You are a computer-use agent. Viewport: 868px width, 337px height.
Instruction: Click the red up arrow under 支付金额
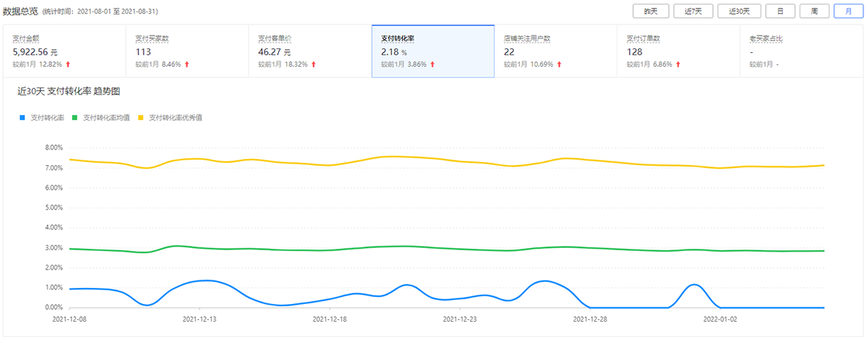68,64
